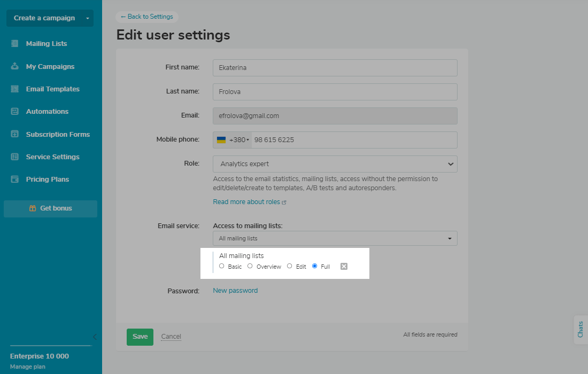Go to My Campaigns section

click(50, 66)
